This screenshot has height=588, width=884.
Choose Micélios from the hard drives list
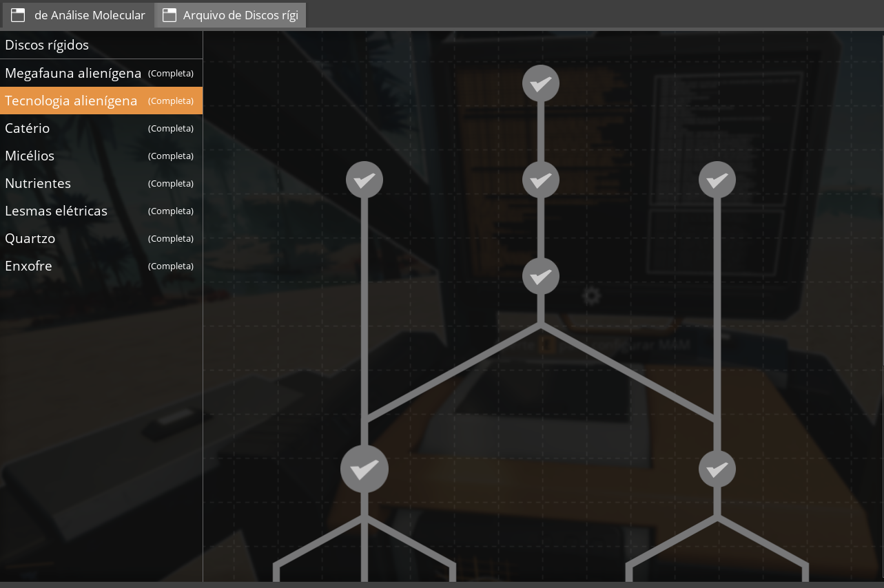[x=101, y=156]
